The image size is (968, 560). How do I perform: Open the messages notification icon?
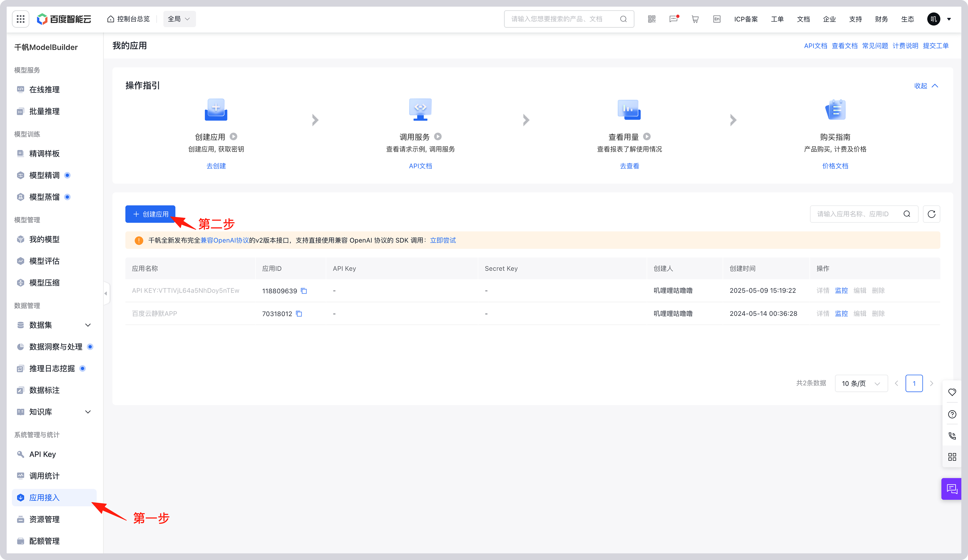673,19
